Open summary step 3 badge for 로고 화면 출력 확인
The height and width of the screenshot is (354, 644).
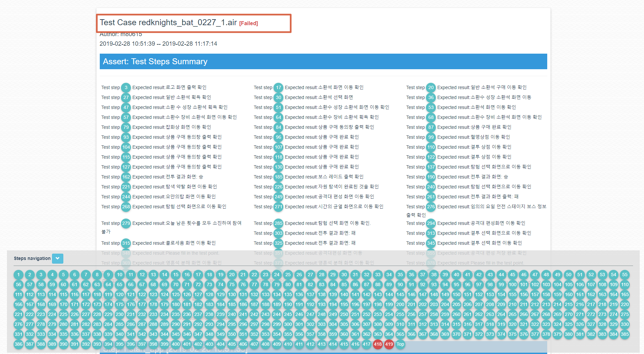126,87
